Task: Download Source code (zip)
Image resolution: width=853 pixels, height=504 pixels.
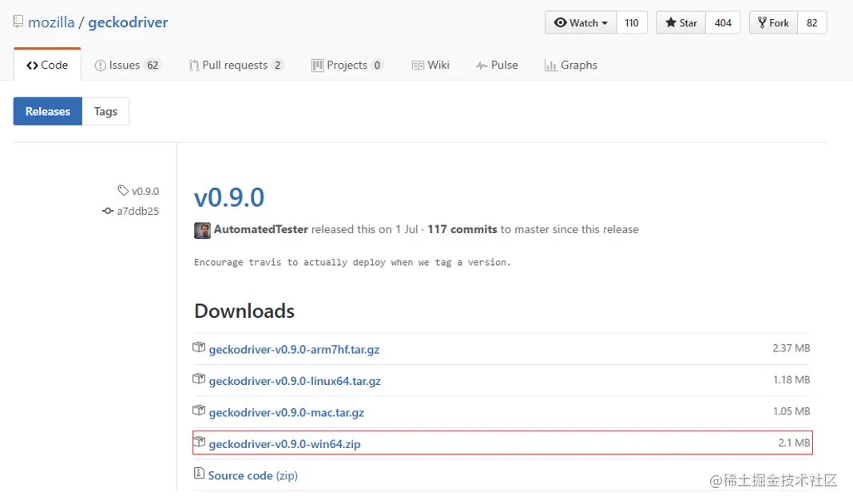Action: tap(253, 476)
